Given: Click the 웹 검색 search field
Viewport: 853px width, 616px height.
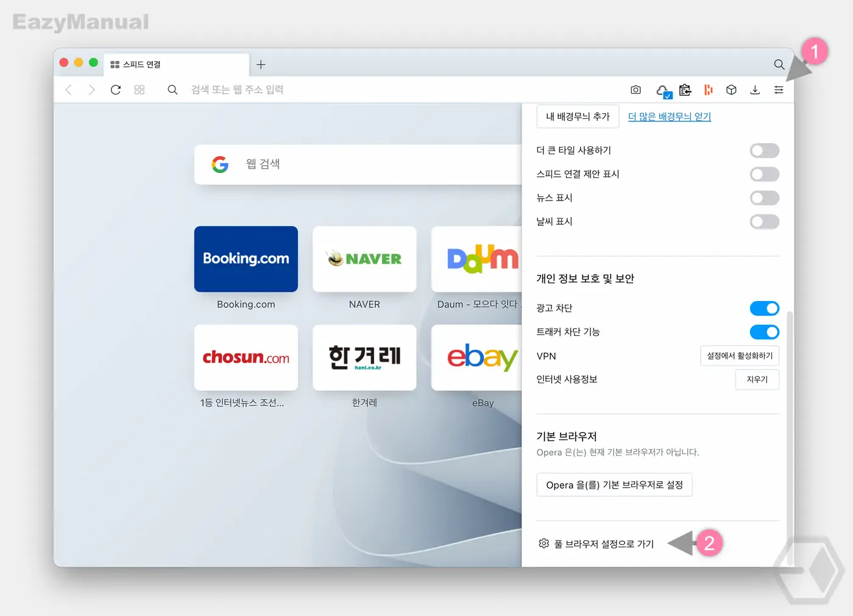Looking at the screenshot, I should pos(358,164).
